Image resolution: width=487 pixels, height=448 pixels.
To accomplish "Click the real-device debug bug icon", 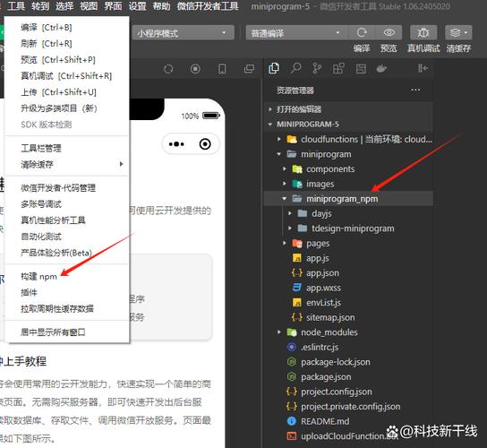I will point(423,32).
